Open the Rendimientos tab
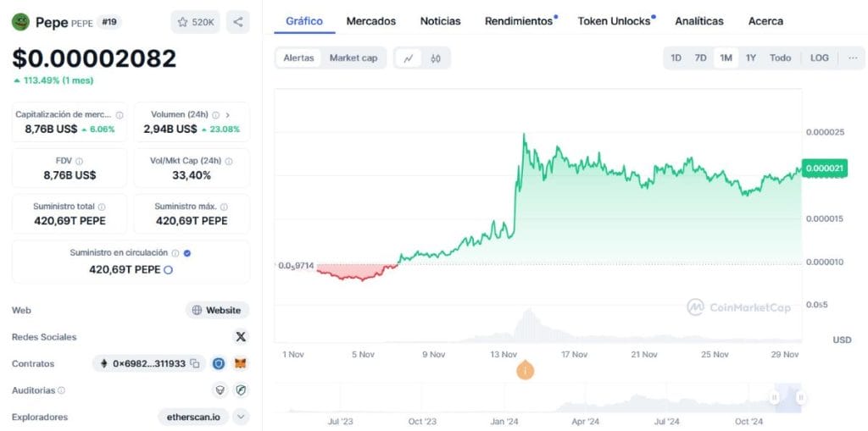Viewport: 868px width, 431px height. (x=520, y=21)
